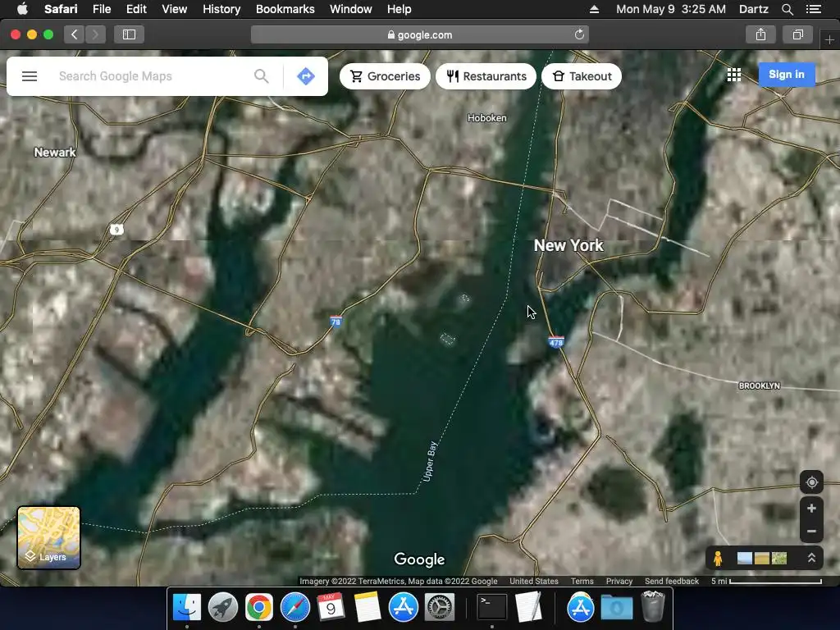840x630 pixels.
Task: Open the Trash in the Dock
Action: pyautogui.click(x=652, y=606)
